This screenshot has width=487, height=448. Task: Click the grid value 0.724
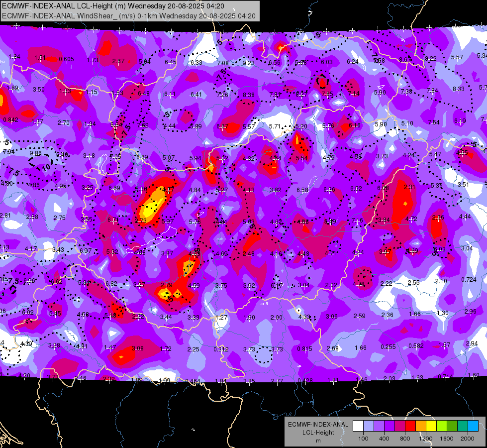[469, 279]
